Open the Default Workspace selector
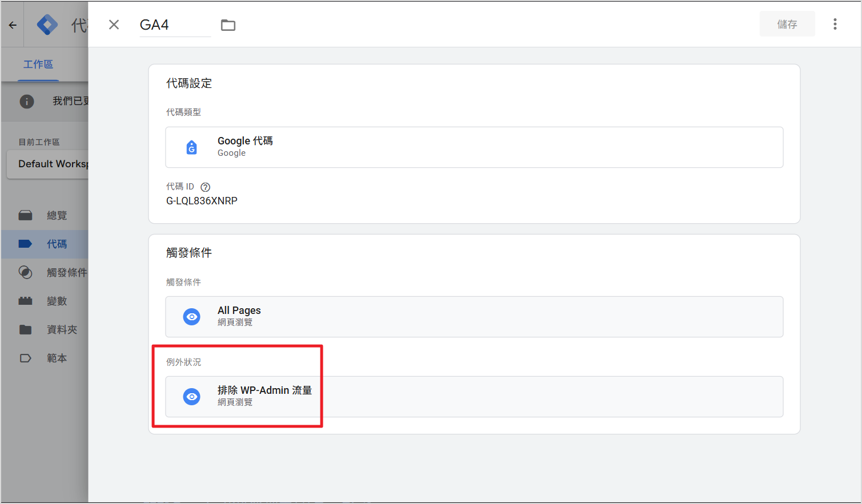The height and width of the screenshot is (504, 862). tap(49, 164)
